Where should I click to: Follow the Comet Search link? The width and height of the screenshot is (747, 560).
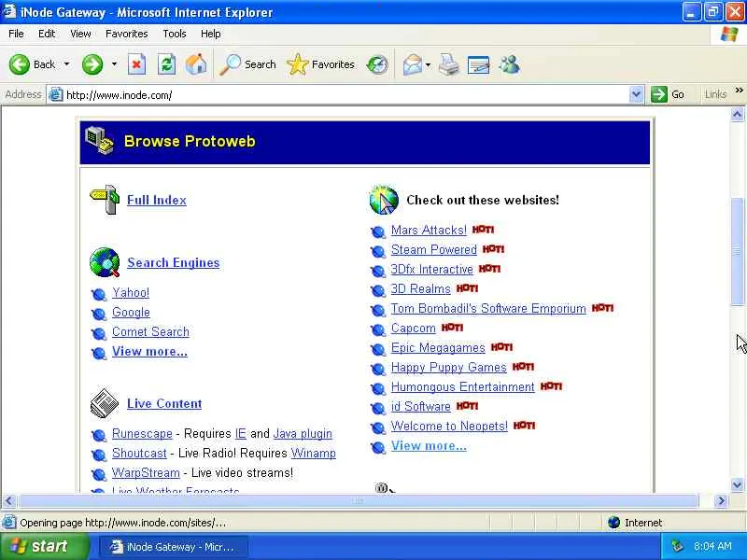(150, 332)
